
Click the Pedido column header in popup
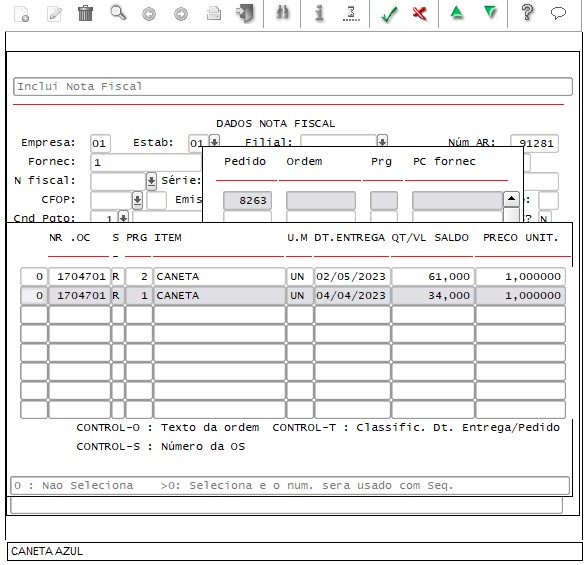click(245, 161)
